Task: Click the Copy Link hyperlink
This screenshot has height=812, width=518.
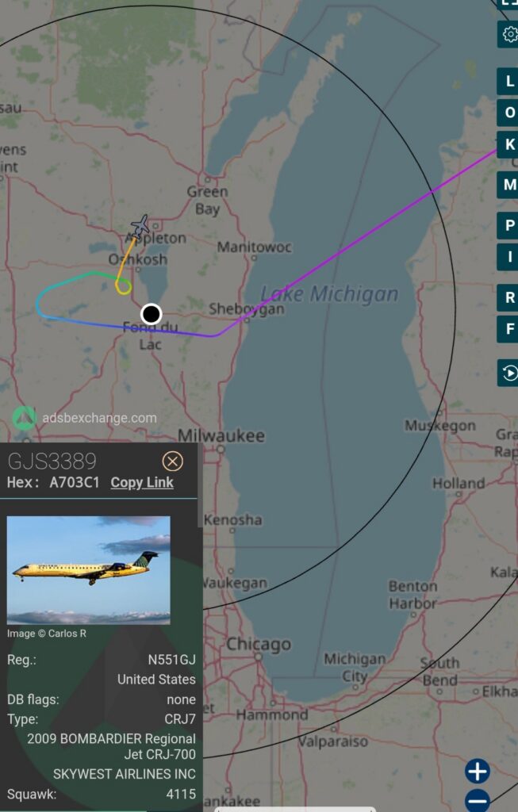Action: coord(142,482)
